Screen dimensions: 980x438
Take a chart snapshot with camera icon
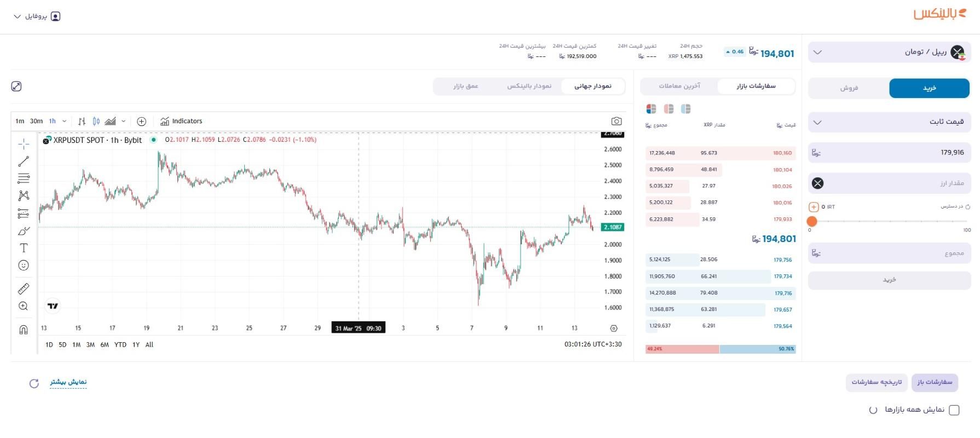[616, 121]
